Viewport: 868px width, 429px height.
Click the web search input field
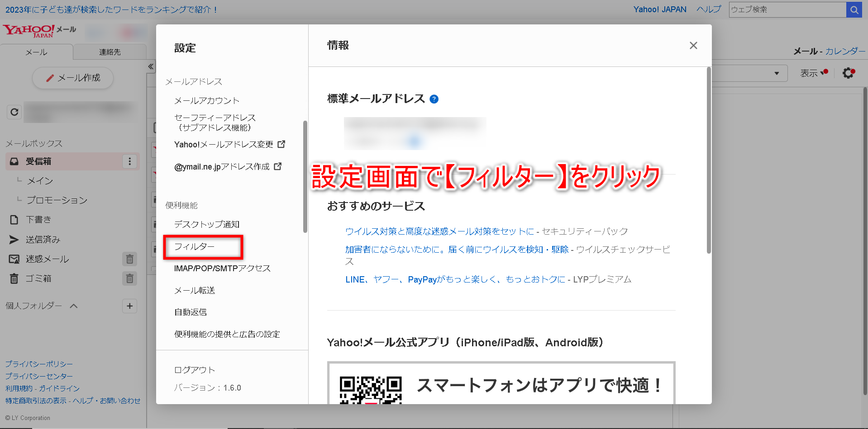(x=787, y=9)
